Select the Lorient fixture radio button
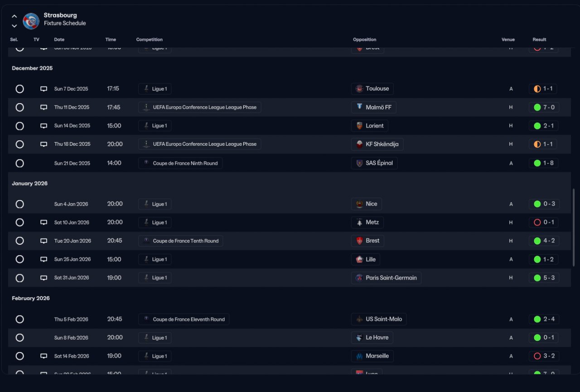 pos(20,126)
